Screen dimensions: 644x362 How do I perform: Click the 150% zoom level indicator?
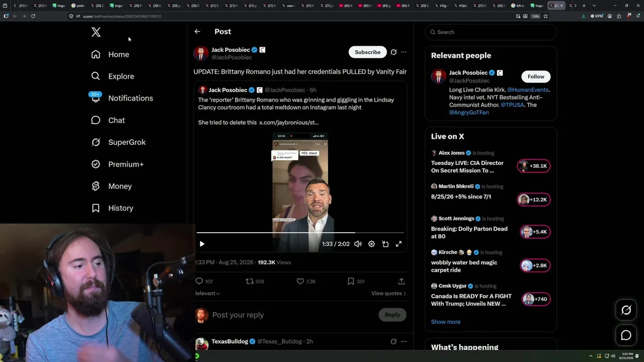click(x=536, y=16)
